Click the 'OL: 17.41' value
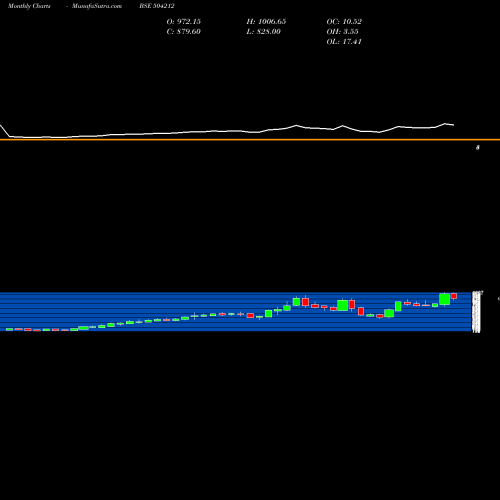The width and height of the screenshot is (500, 500). tap(344, 42)
